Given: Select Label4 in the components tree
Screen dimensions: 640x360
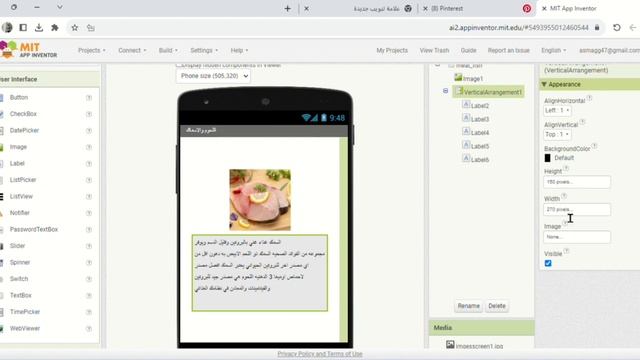Looking at the screenshot, I should click(x=480, y=133).
